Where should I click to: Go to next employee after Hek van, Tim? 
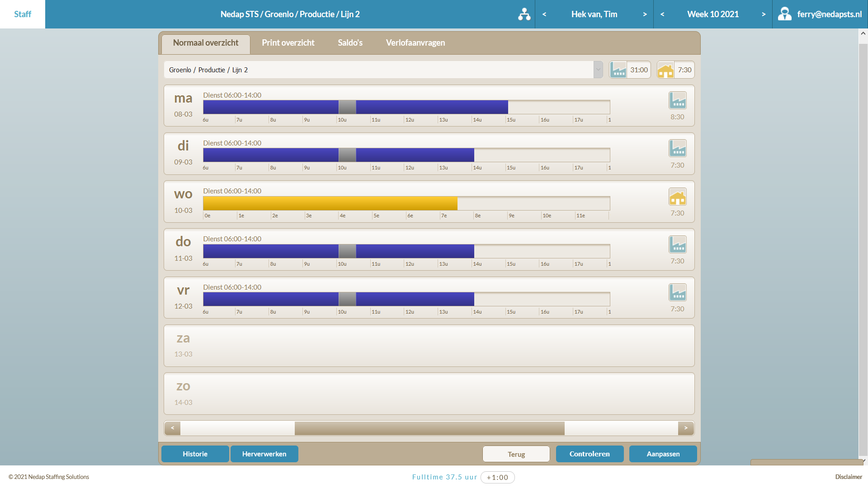coord(645,14)
